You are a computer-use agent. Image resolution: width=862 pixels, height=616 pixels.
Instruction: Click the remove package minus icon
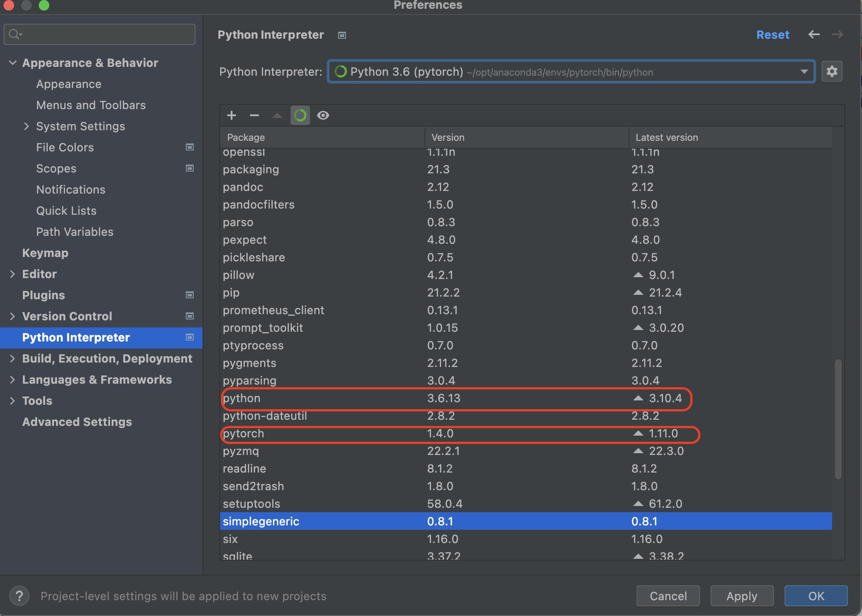click(x=254, y=115)
